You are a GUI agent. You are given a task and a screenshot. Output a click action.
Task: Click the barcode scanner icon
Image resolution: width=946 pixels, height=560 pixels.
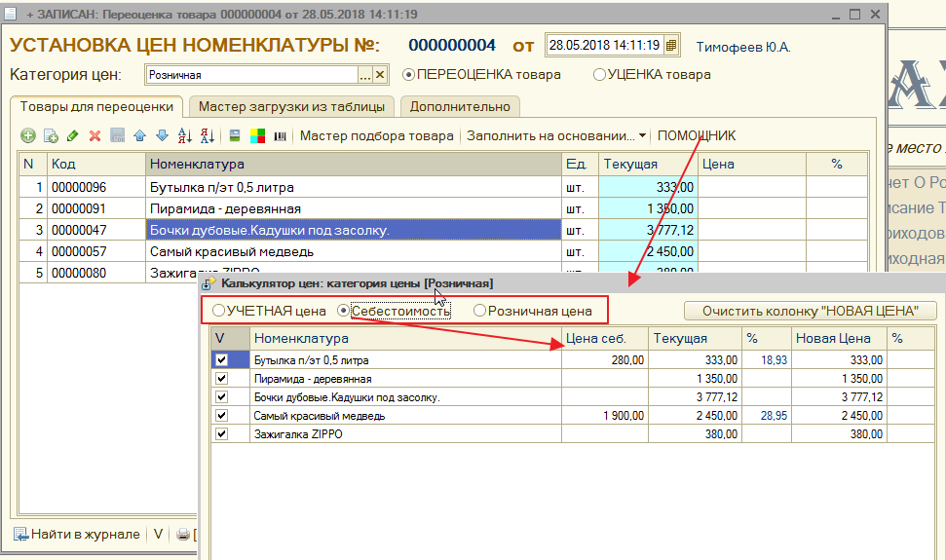280,136
